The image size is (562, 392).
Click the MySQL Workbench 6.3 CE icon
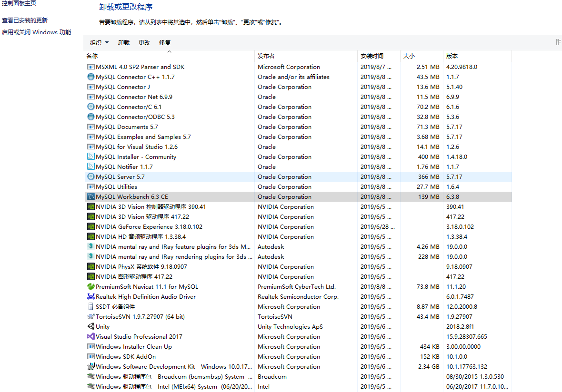click(90, 197)
